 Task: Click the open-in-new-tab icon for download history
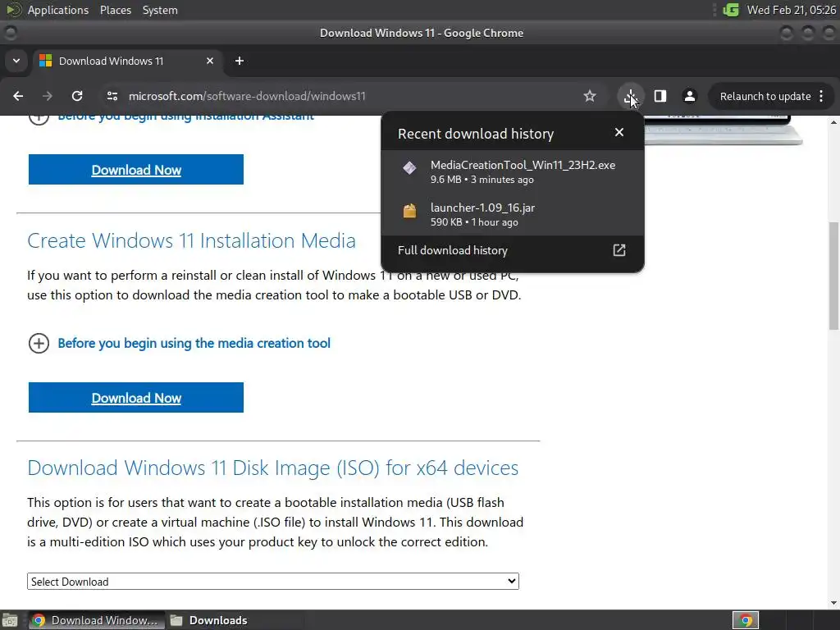point(619,250)
